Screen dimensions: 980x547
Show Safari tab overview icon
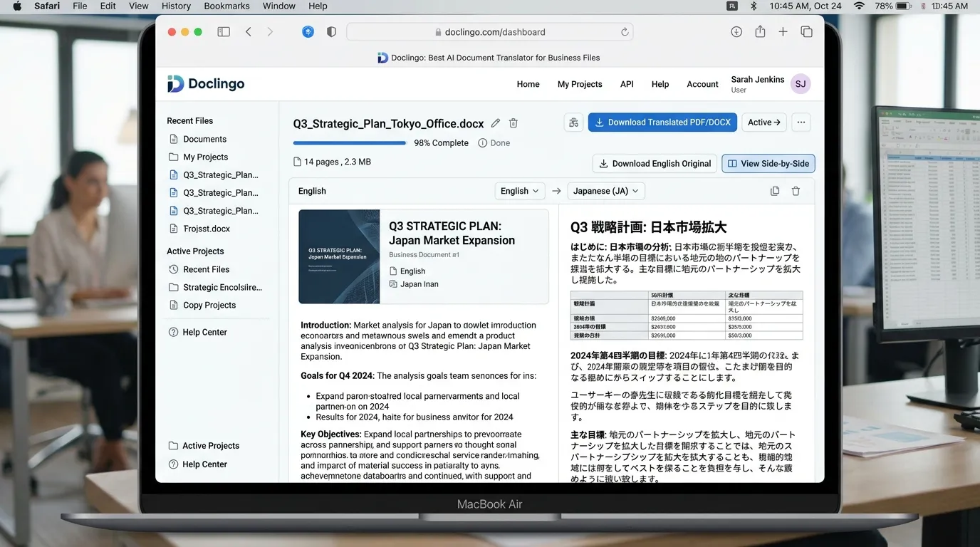click(806, 32)
